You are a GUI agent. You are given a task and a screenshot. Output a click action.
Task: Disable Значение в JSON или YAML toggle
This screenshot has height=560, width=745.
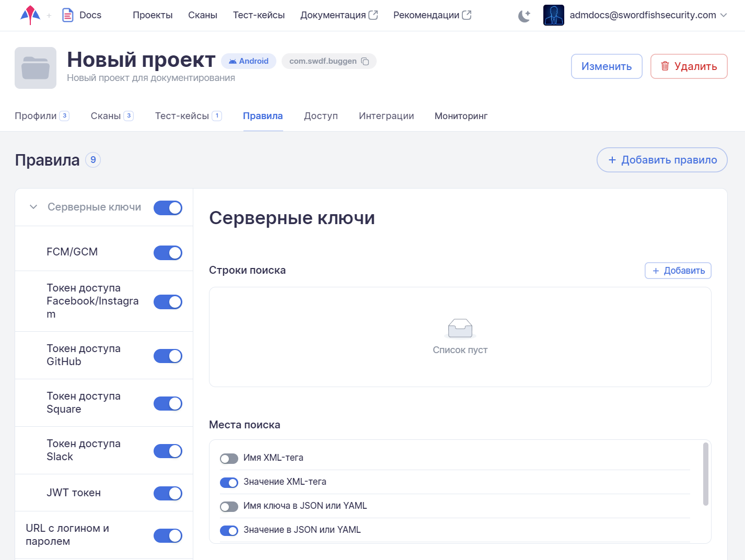pyautogui.click(x=229, y=531)
